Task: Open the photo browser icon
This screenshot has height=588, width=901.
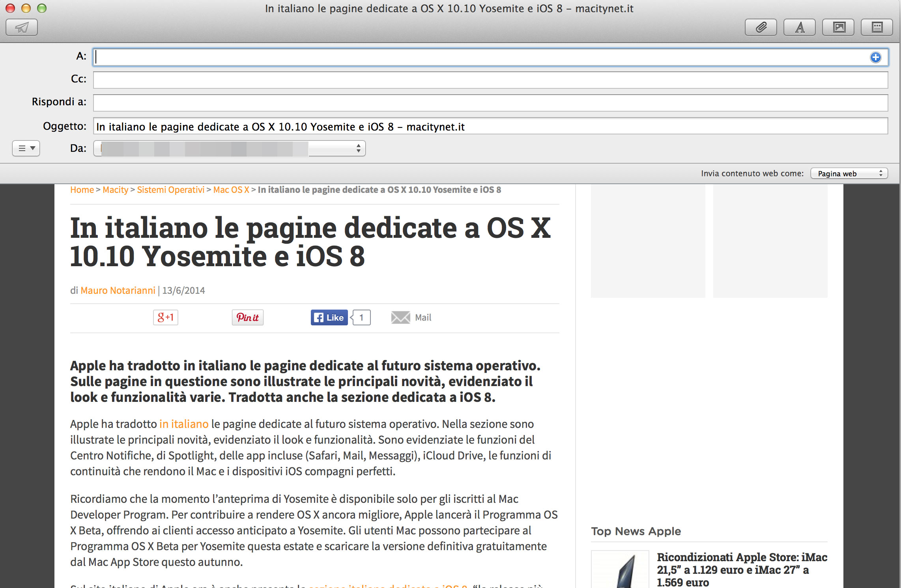Action: pos(838,27)
